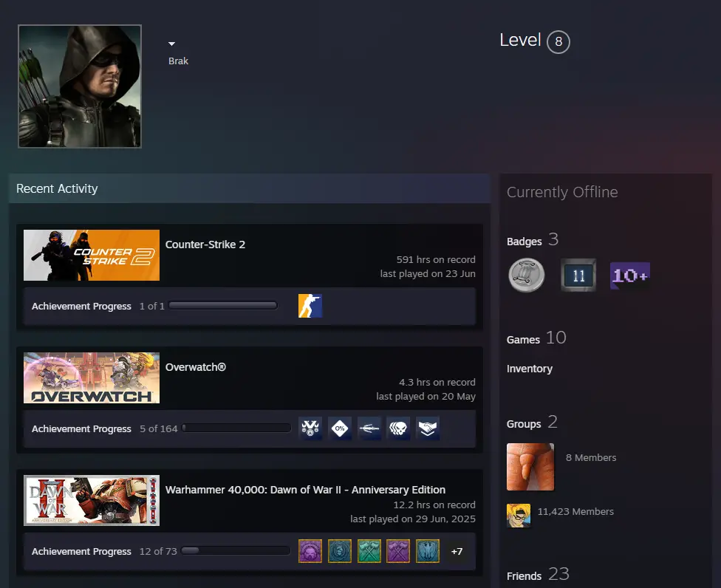
Task: Click the 8 Members group text
Action: coord(591,458)
